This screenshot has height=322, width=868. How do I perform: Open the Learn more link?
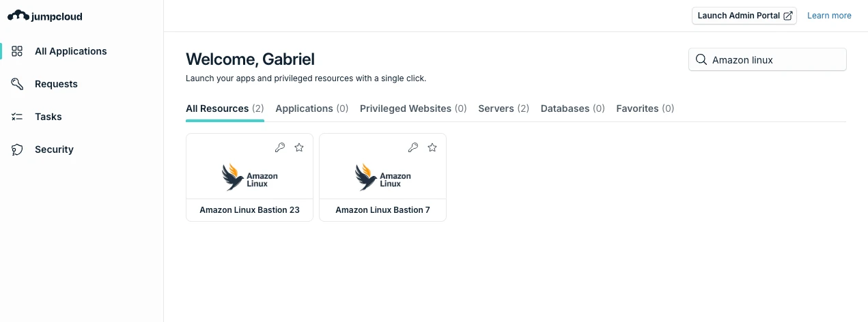coord(829,16)
